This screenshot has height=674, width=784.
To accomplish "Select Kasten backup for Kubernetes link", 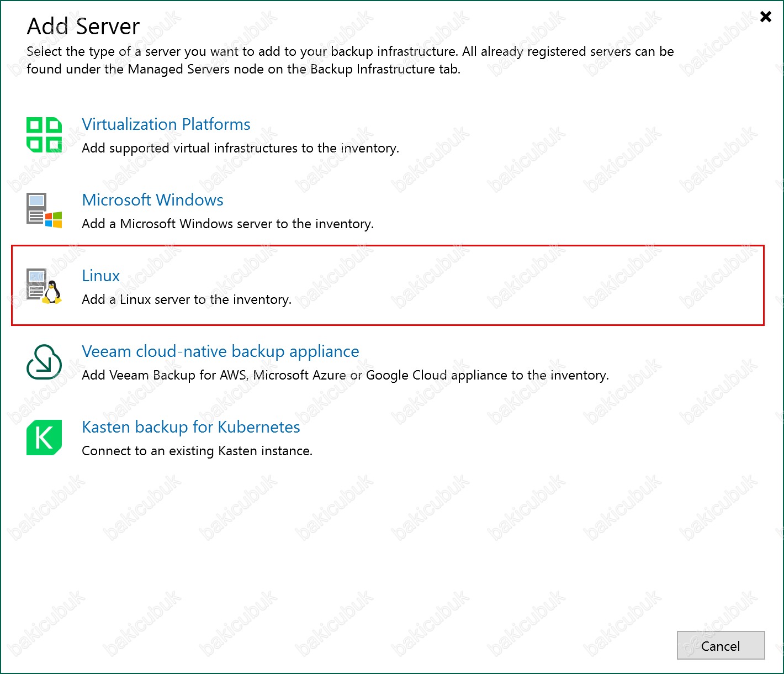I will [x=191, y=427].
